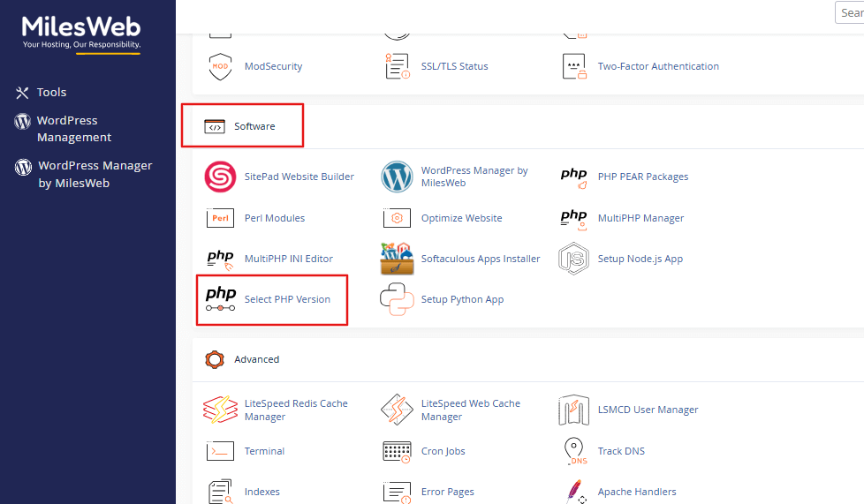Open the Select PHP Version icon

point(220,299)
